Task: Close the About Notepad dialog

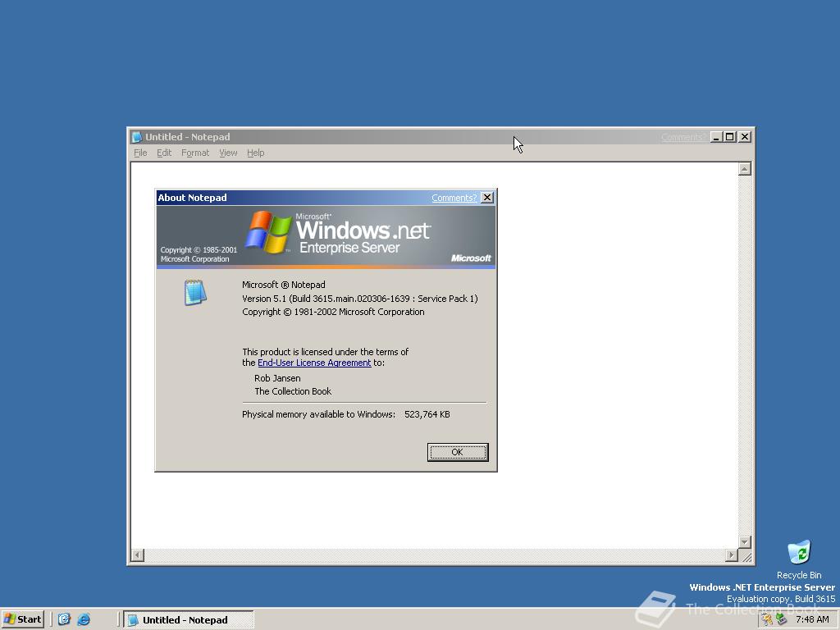Action: pos(487,198)
